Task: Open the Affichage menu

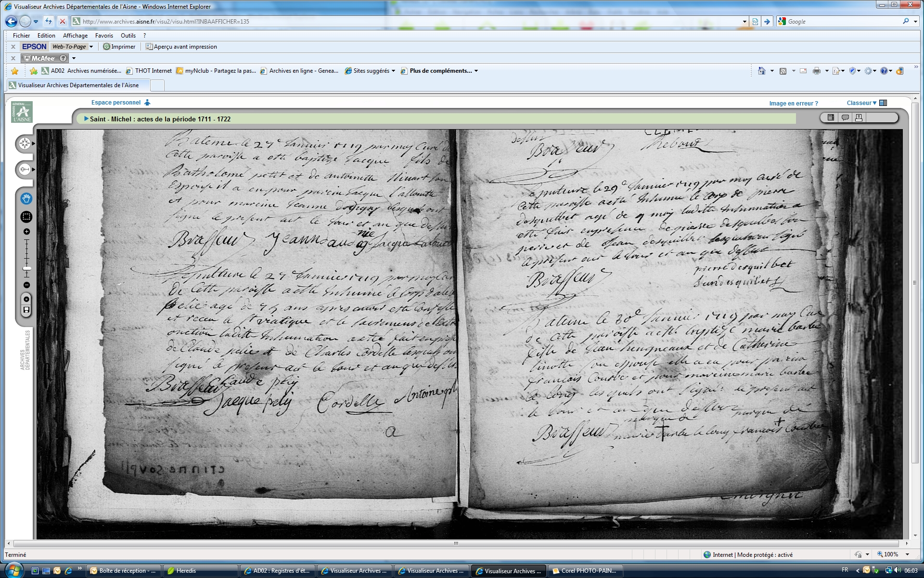Action: [x=75, y=36]
